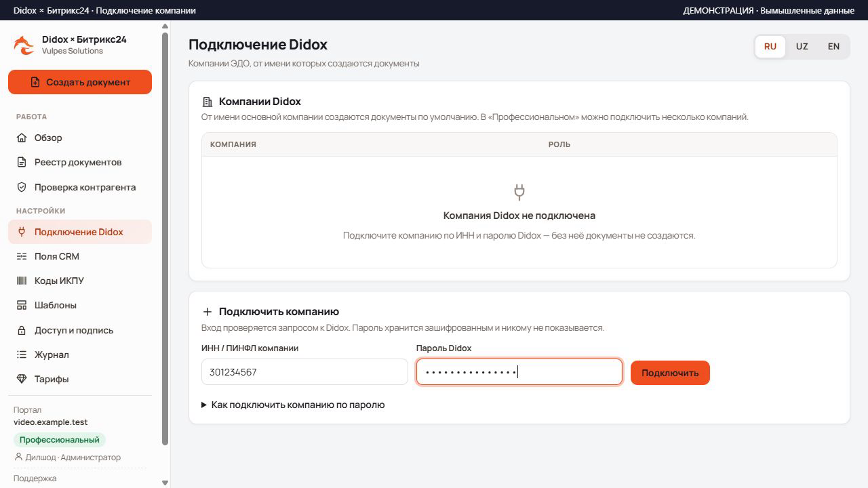Click the user icon beside Дилшод
The width and height of the screenshot is (868, 488).
[x=18, y=457]
